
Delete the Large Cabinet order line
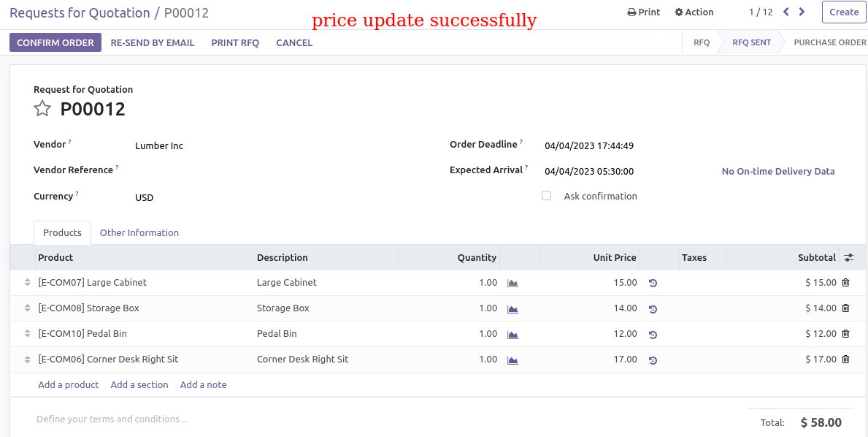845,283
